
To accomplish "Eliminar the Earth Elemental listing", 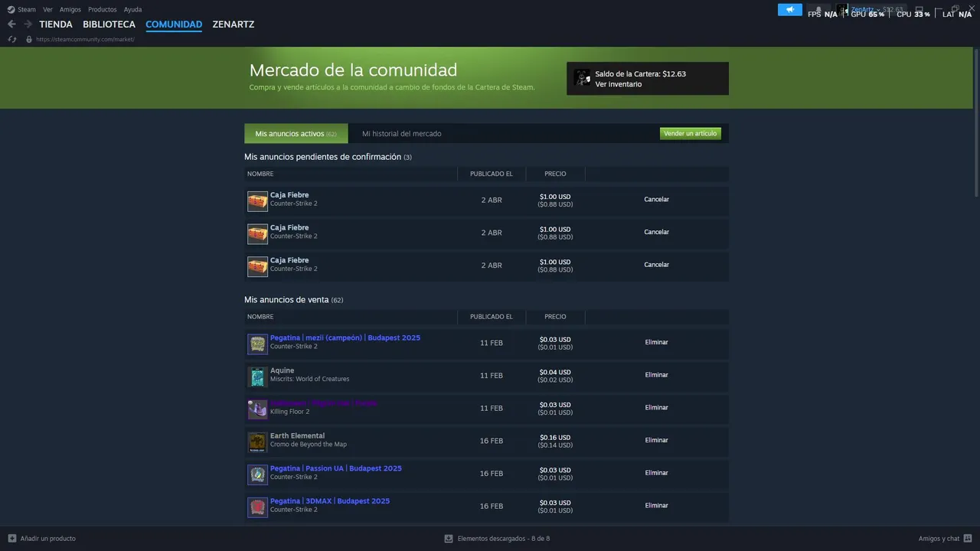I will point(656,440).
